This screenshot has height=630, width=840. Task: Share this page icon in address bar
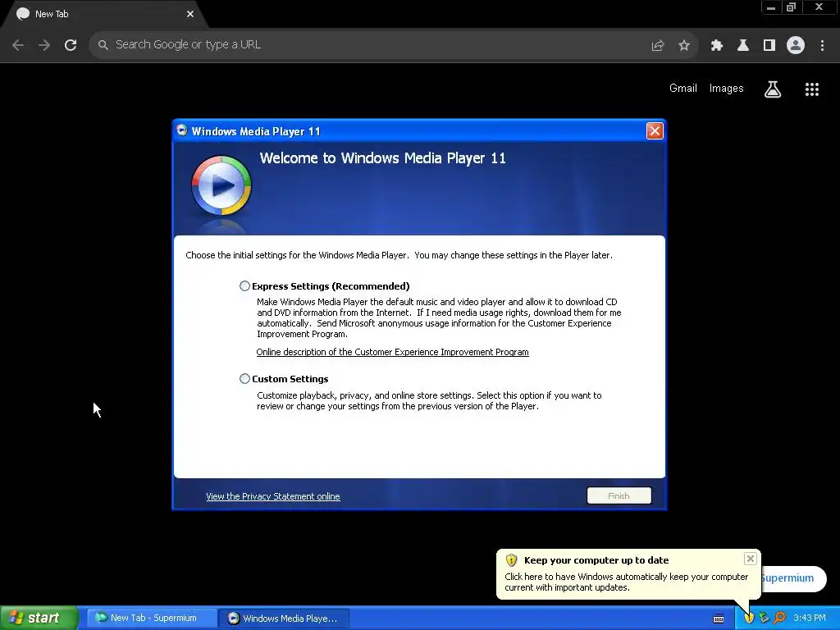[x=658, y=45]
